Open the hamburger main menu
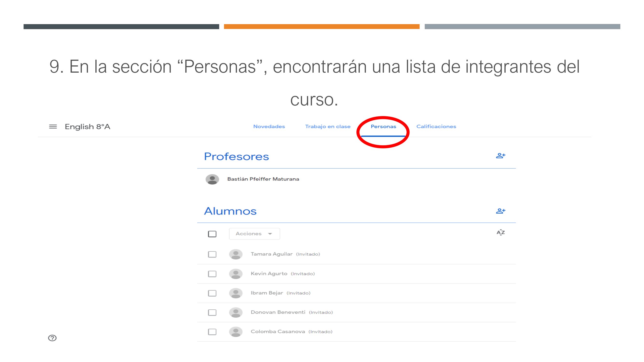The height and width of the screenshot is (362, 644). (53, 127)
